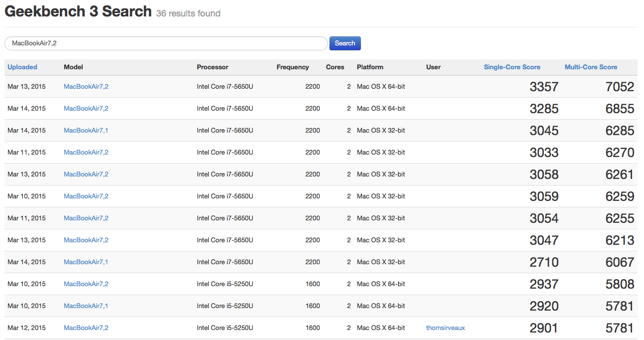Open the MacBookAir7,2 result scoring 5808

[x=86, y=284]
